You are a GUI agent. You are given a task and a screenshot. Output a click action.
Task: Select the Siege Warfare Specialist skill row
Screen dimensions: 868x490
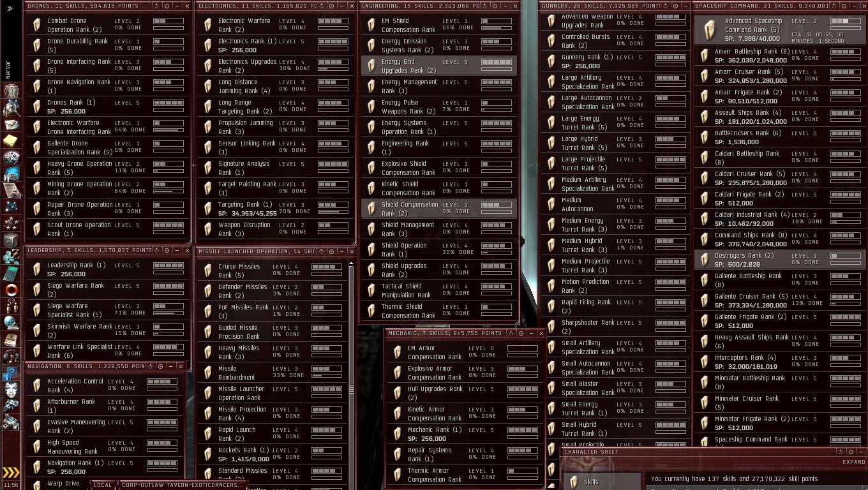[108, 310]
